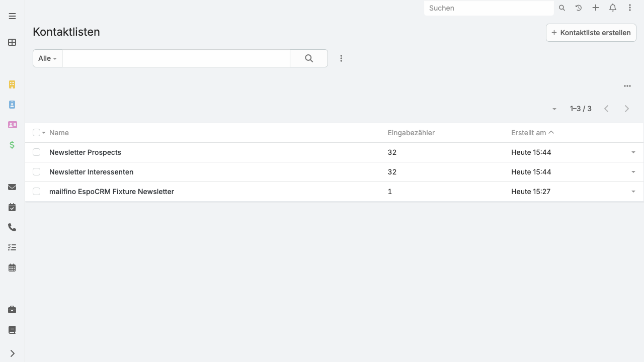Viewport: 644px width, 362px height.
Task: Open Accounts via yellow building icon
Action: click(12, 84)
